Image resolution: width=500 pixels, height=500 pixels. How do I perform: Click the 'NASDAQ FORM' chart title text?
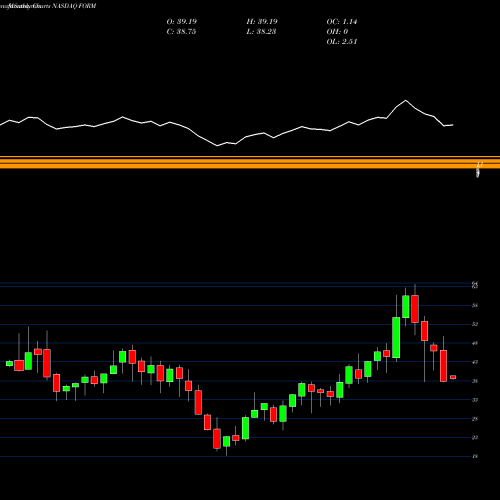[74, 6]
